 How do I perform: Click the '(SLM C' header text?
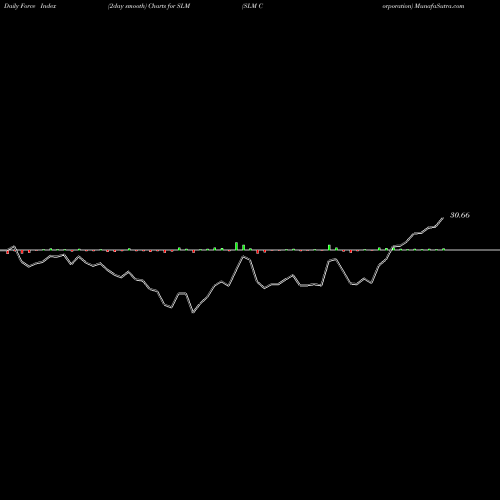(x=252, y=6)
